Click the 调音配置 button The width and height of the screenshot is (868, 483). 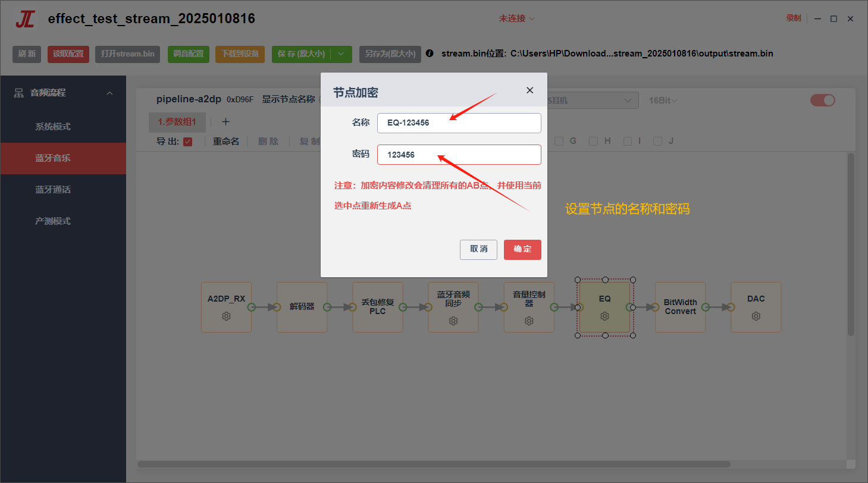[189, 54]
